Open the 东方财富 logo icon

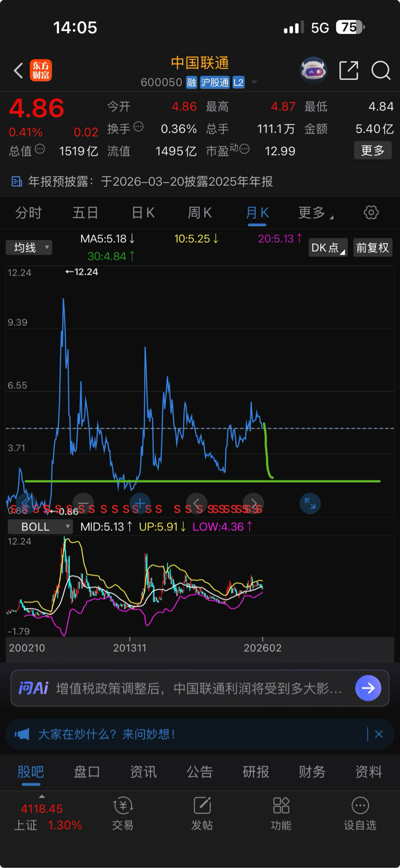(x=41, y=70)
